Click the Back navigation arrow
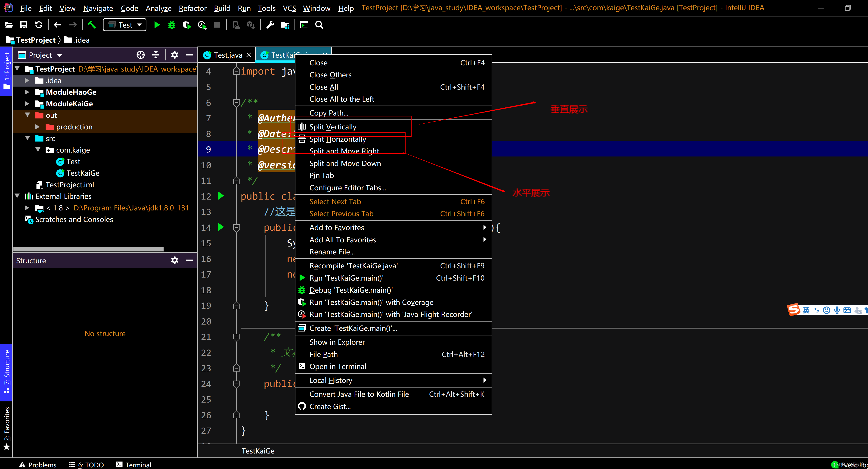The image size is (868, 469). [x=58, y=25]
